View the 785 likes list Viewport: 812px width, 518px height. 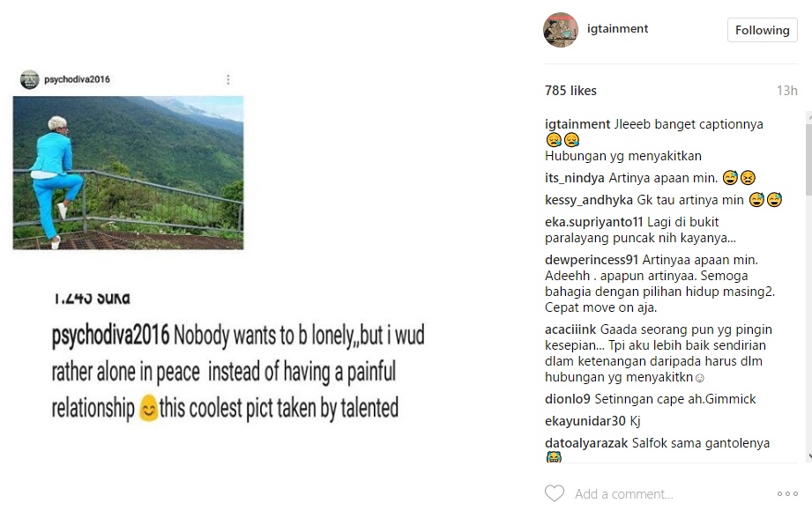coord(570,91)
